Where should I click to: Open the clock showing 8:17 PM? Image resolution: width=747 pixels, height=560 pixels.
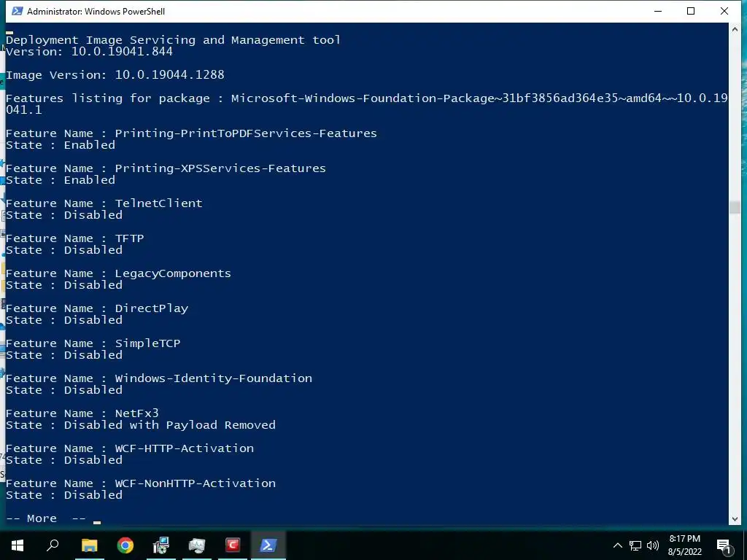pyautogui.click(x=684, y=539)
